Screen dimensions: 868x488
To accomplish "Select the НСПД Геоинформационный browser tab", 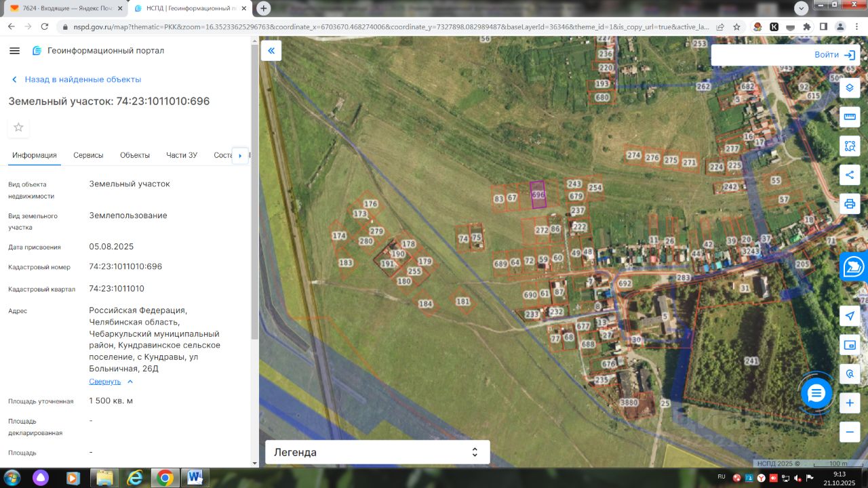I will (191, 8).
